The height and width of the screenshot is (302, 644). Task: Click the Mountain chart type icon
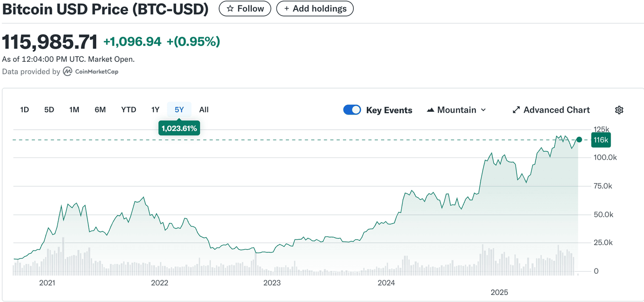(431, 110)
